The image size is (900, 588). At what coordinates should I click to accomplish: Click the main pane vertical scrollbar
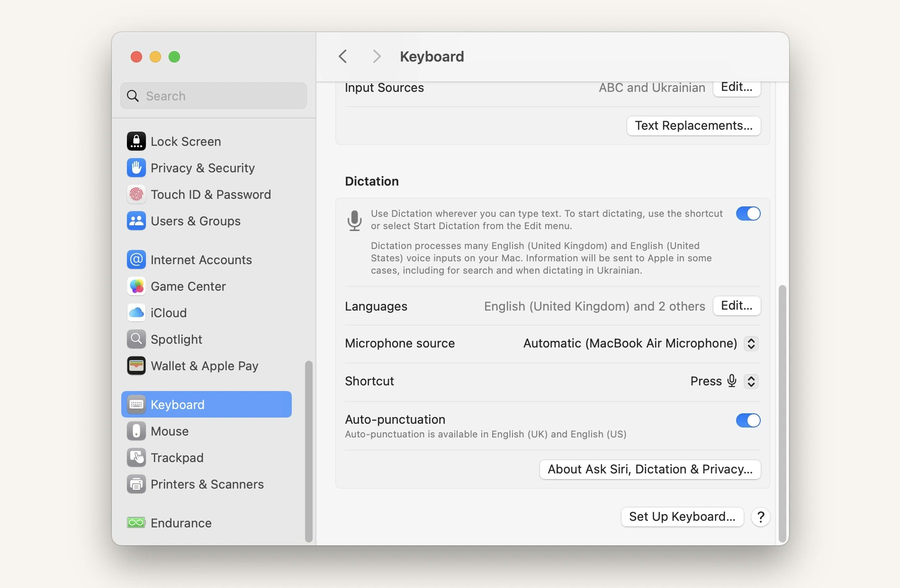783,413
